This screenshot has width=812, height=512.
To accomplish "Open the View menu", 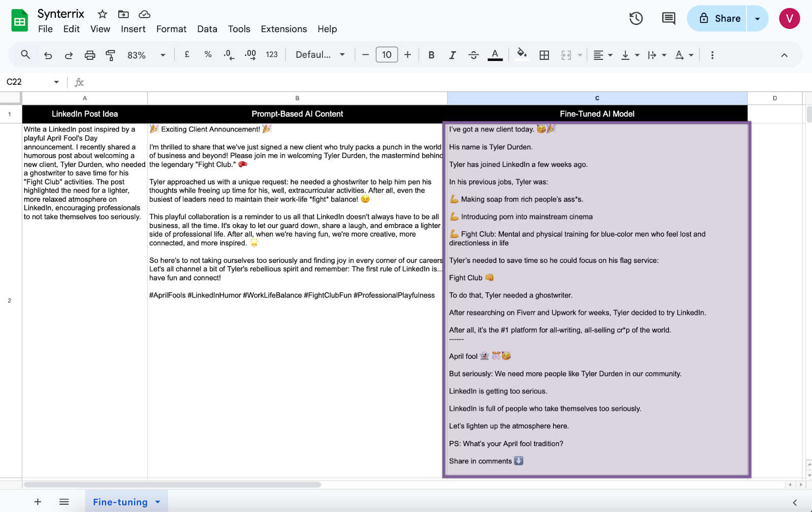I will [100, 29].
